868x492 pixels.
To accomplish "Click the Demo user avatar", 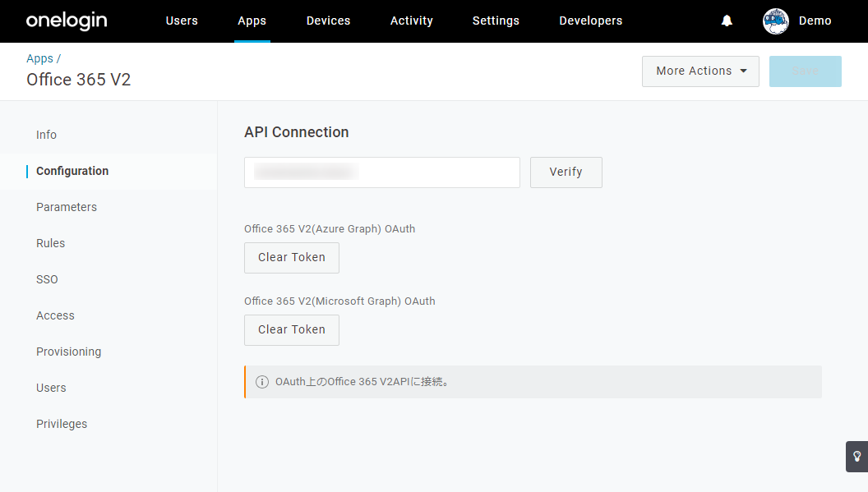I will click(x=776, y=21).
